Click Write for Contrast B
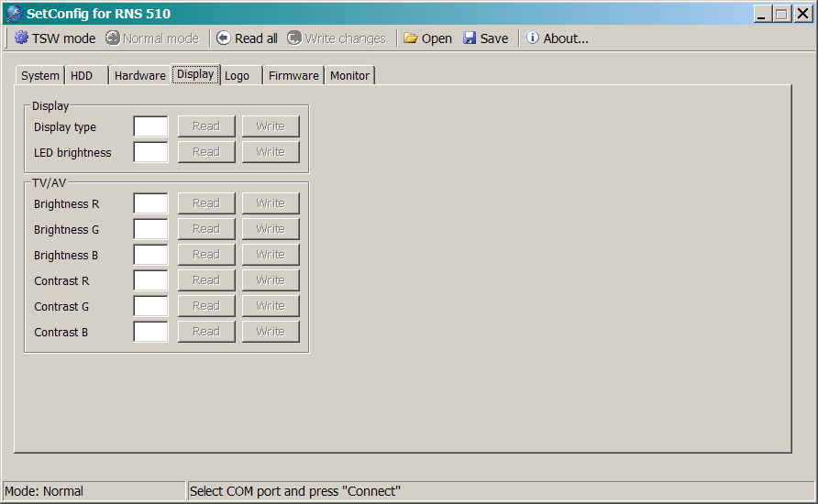Viewport: 818px width, 504px height. tap(271, 332)
